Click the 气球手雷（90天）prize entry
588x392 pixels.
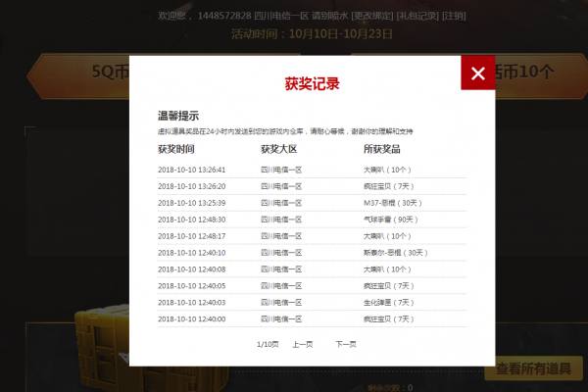tap(391, 220)
